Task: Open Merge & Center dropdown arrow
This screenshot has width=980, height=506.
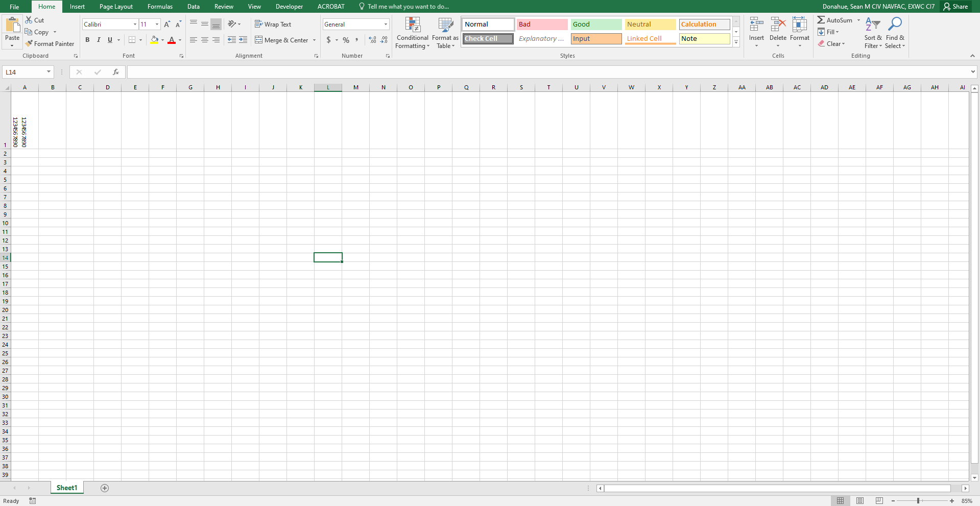Action: tap(314, 40)
